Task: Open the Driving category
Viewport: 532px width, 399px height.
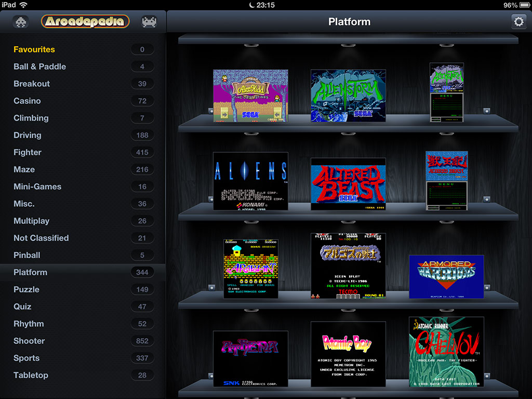Action: [x=28, y=135]
